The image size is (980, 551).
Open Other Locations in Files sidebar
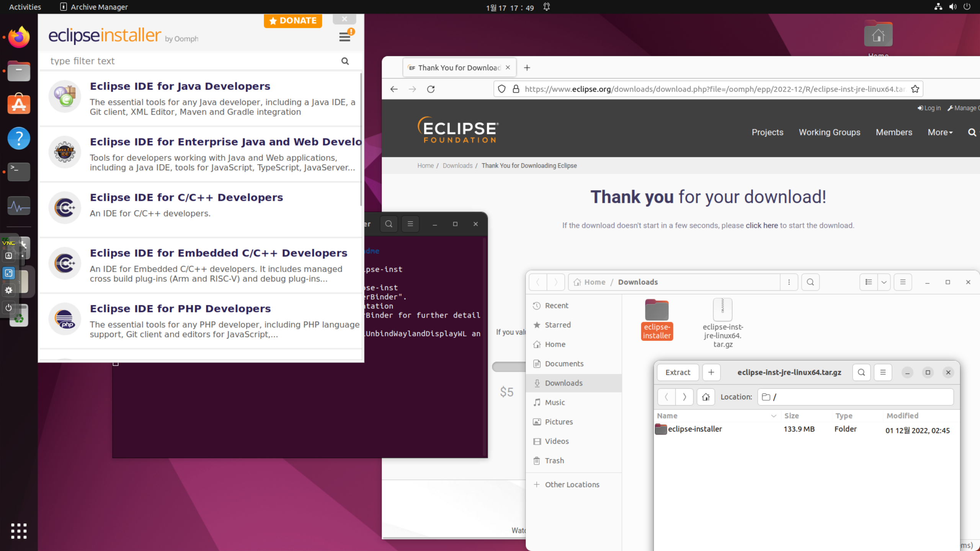tap(574, 485)
